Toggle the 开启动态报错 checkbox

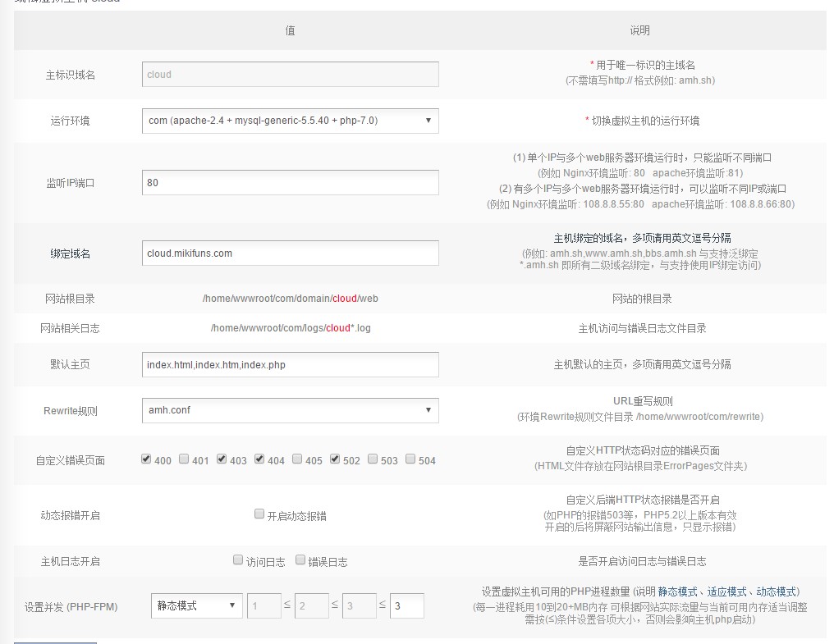[x=259, y=515]
